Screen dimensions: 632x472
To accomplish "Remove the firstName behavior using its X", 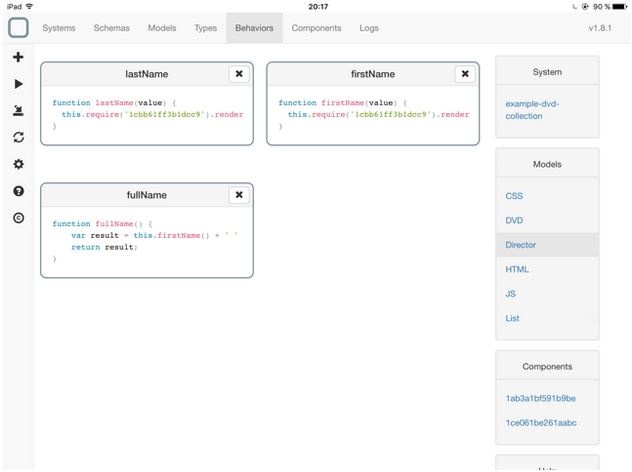I will tap(465, 74).
